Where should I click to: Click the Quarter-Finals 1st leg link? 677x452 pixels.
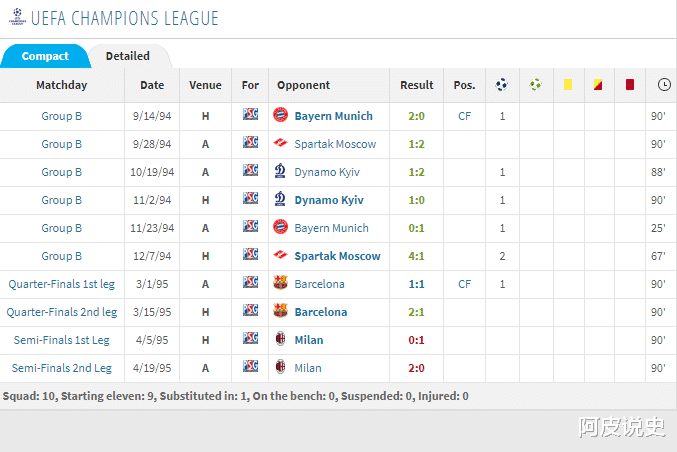point(62,284)
